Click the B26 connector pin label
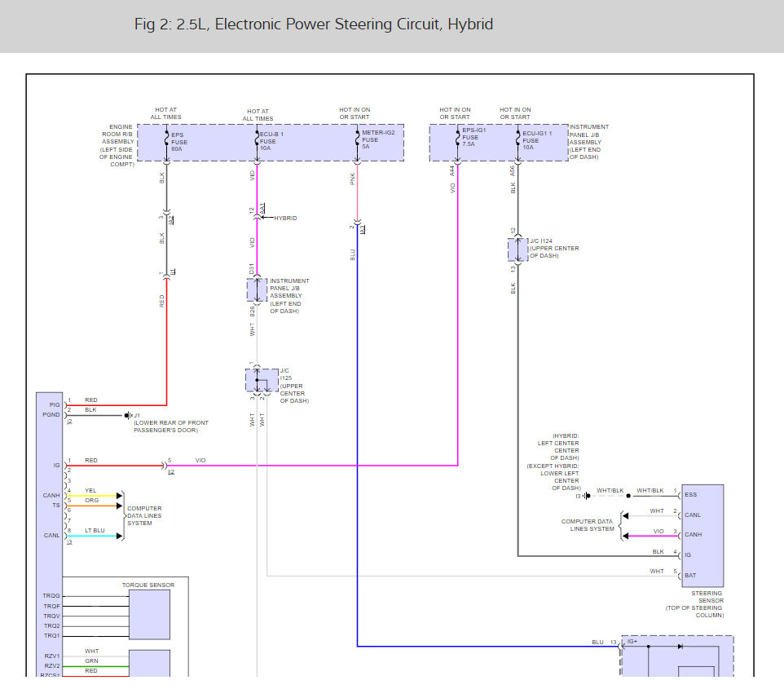This screenshot has width=784, height=698. (x=252, y=311)
